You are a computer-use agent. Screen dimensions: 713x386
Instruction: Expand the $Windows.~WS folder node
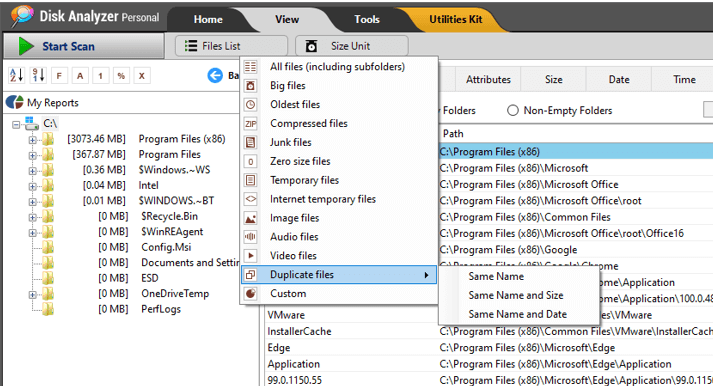click(33, 171)
